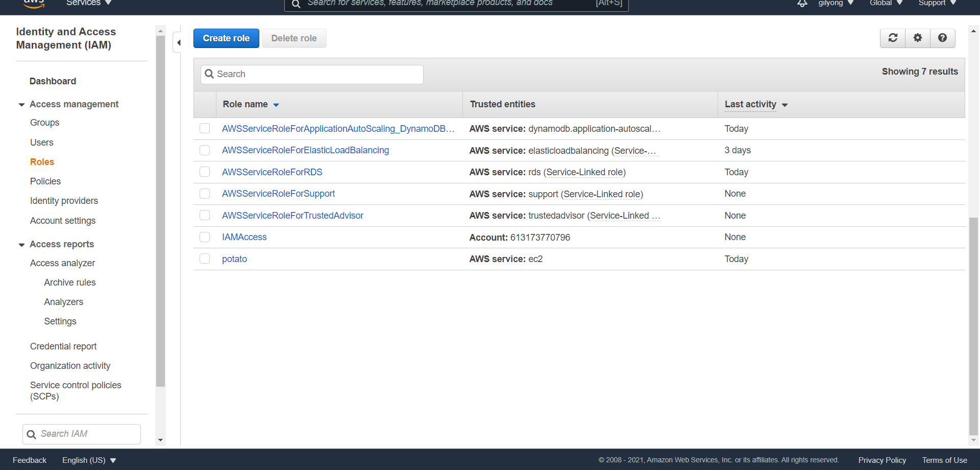Open Policies in the sidebar
The image size is (980, 470).
click(x=45, y=181)
